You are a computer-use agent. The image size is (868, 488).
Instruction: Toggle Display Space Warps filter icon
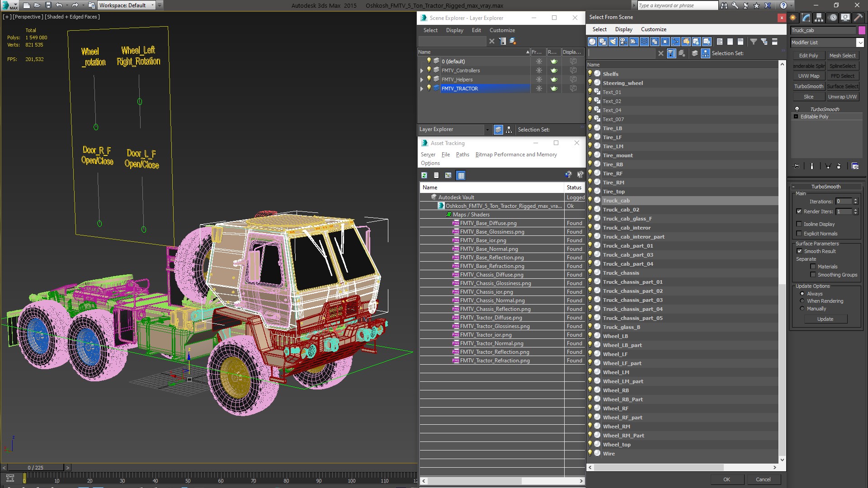click(644, 42)
